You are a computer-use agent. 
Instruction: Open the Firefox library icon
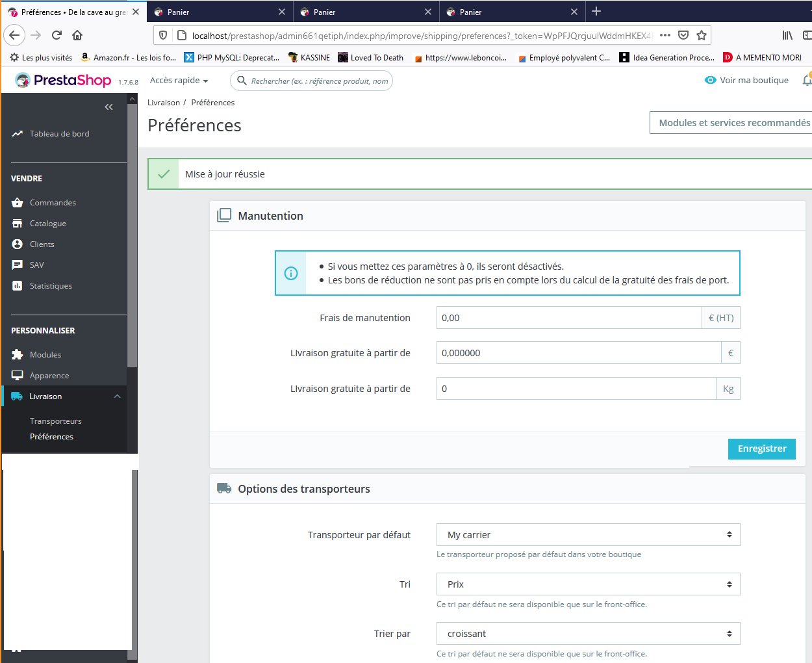787,35
